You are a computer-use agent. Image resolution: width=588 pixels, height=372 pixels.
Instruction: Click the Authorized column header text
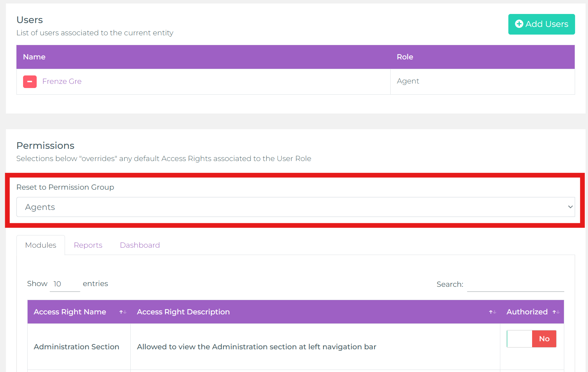tap(527, 312)
